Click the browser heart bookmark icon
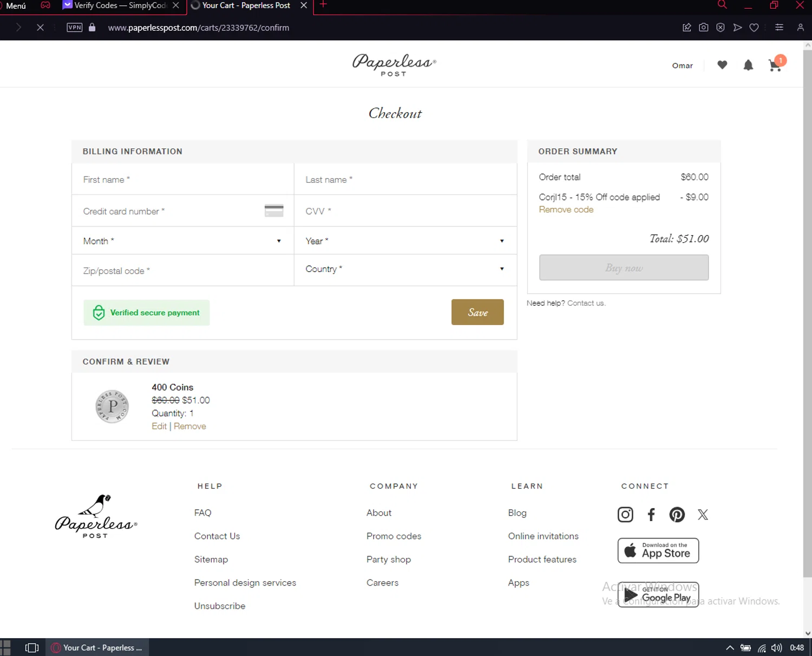The image size is (812, 656). click(x=754, y=28)
